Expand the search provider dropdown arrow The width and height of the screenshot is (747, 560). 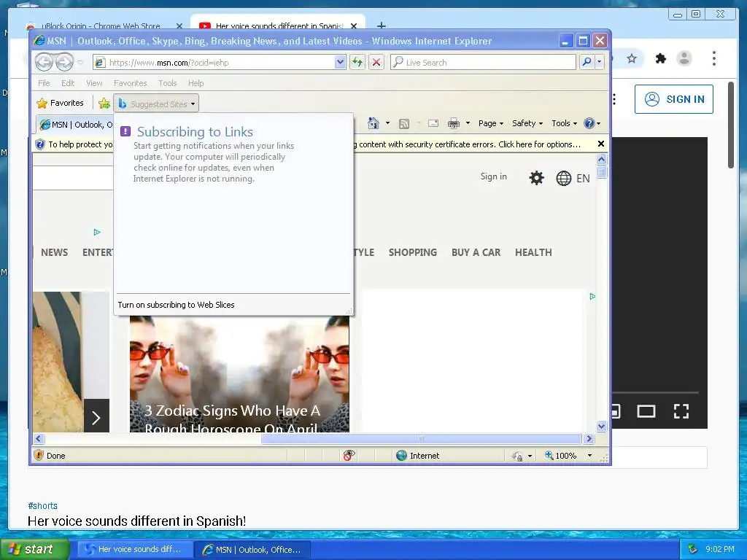pos(600,62)
